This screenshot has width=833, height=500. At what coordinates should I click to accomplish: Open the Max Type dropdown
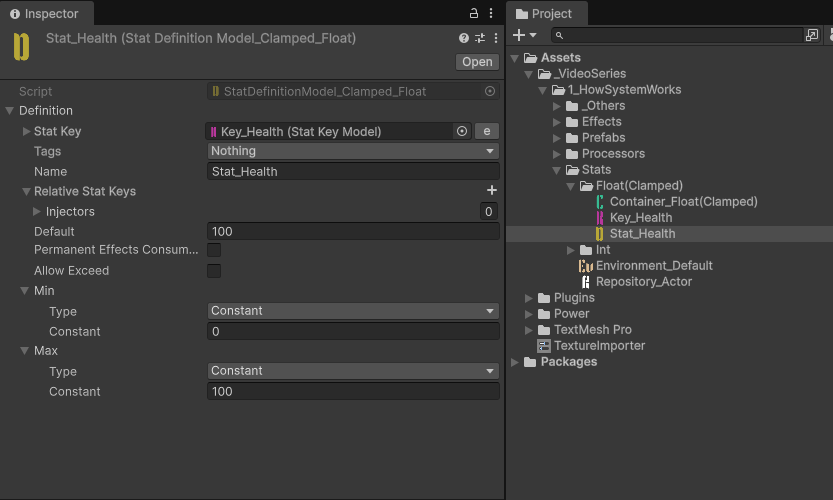[x=353, y=371]
